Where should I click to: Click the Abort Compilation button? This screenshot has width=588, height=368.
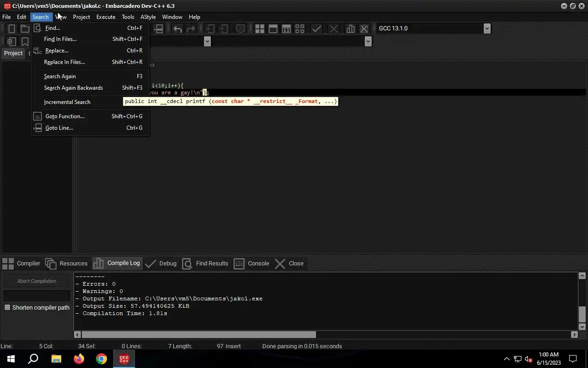(37, 281)
